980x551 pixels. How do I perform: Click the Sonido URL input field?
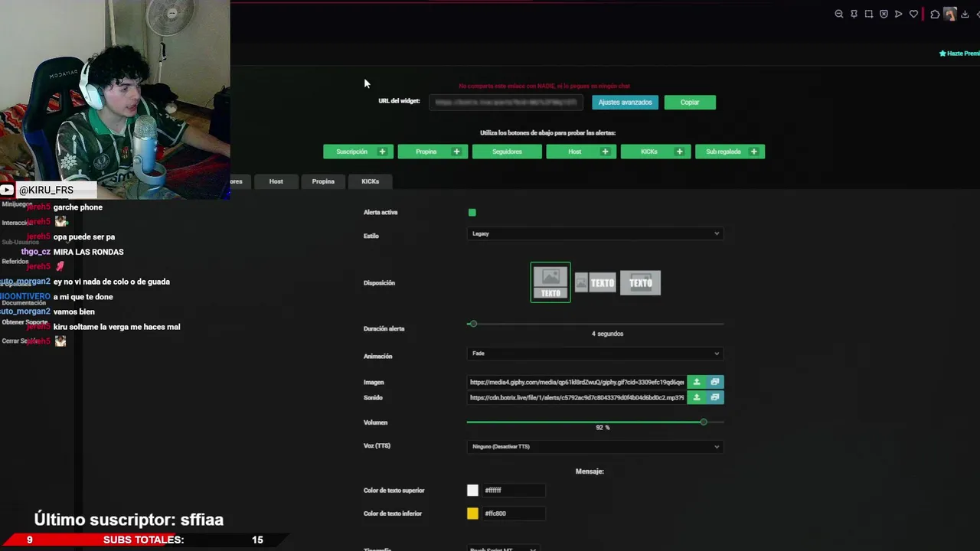[x=577, y=397]
